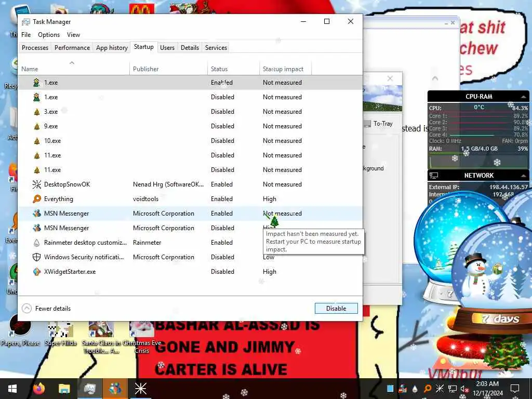Click the Nenad Hrg publisher cell
Screen dimensions: 532x399
click(x=168, y=184)
